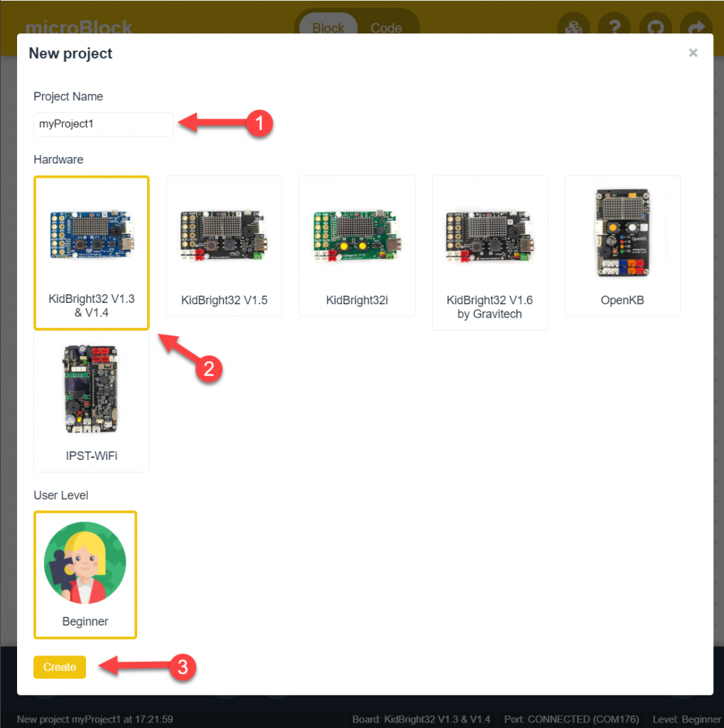Switch to the Block tab behind dialog
The height and width of the screenshot is (728, 724).
pyautogui.click(x=328, y=26)
